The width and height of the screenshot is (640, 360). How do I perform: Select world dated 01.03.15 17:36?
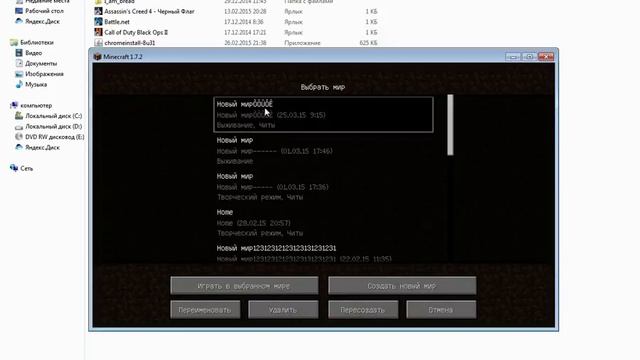(x=323, y=187)
